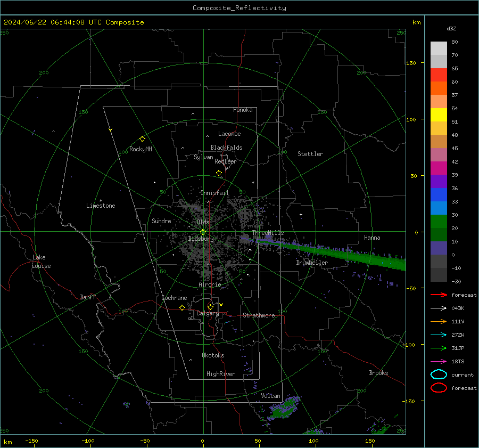
Task: Click the Composite_Reflectivity title
Action: pyautogui.click(x=240, y=8)
